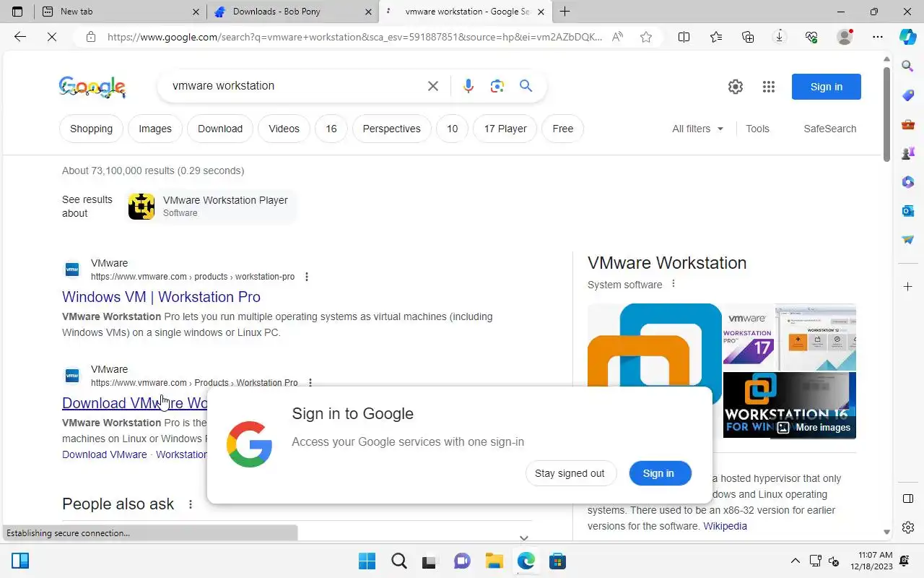
Task: Go back using the browser back arrow
Action: 20,37
